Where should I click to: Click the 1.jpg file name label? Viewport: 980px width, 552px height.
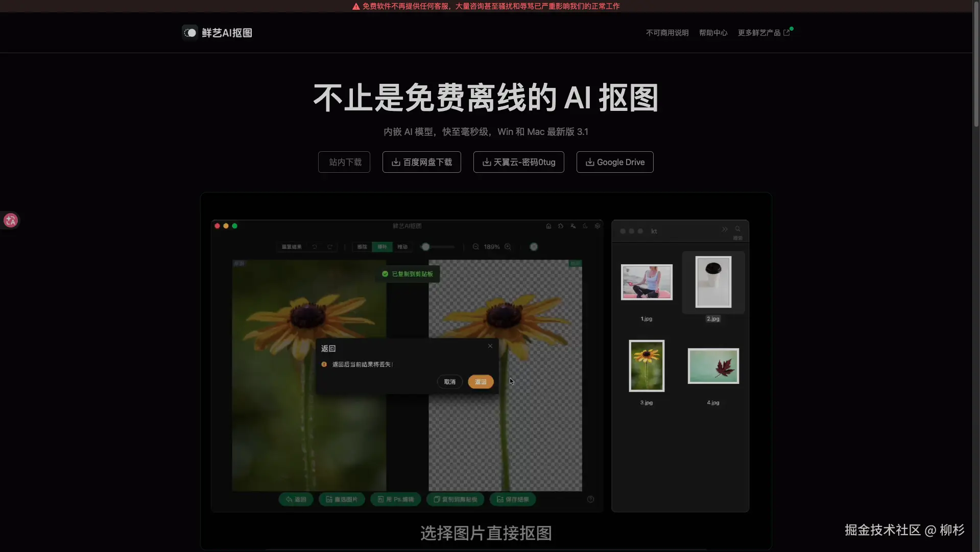coord(647,319)
